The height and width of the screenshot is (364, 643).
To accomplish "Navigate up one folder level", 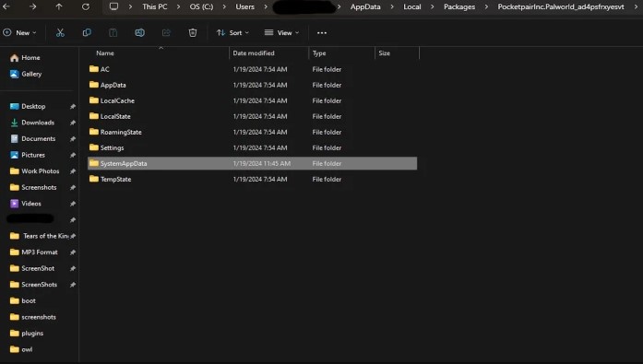I will pyautogui.click(x=59, y=6).
